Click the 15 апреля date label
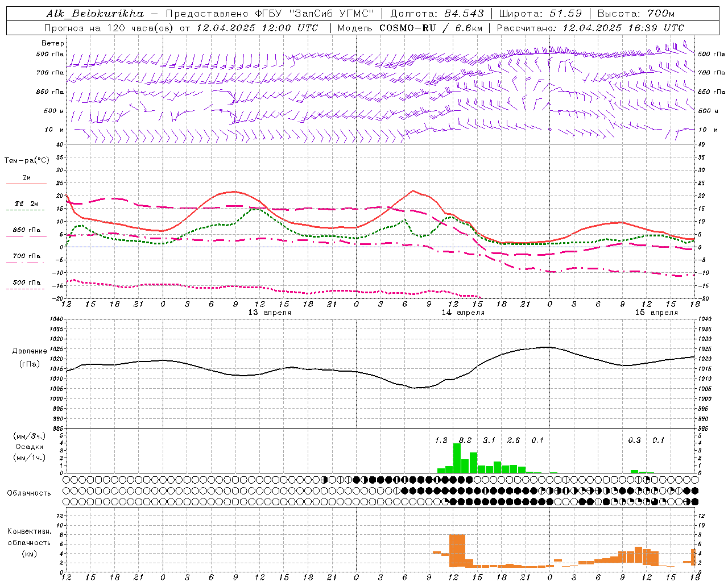This screenshot has height=582, width=728. coord(656,313)
